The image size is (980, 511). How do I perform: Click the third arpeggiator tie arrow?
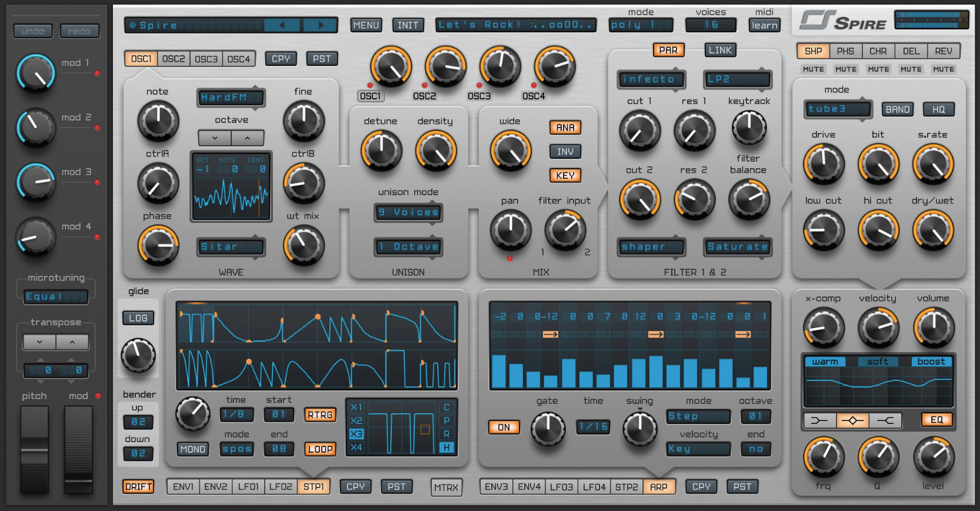pos(743,334)
